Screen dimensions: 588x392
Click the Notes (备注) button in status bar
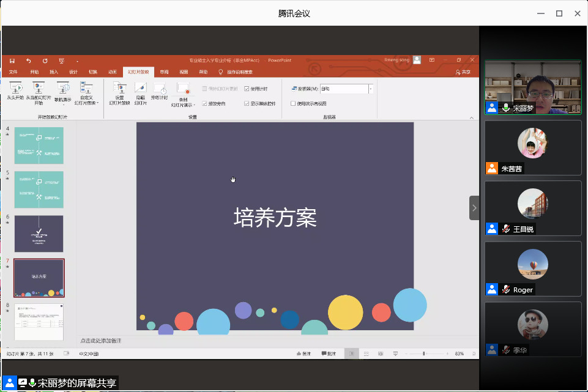point(303,353)
